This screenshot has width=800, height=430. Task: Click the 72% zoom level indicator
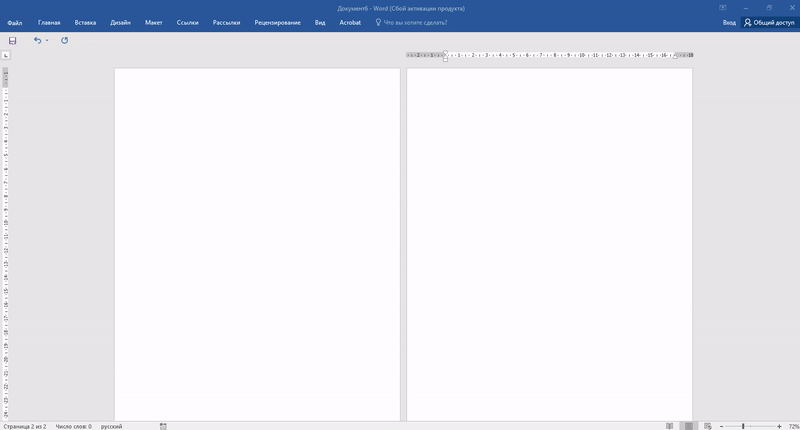point(793,426)
